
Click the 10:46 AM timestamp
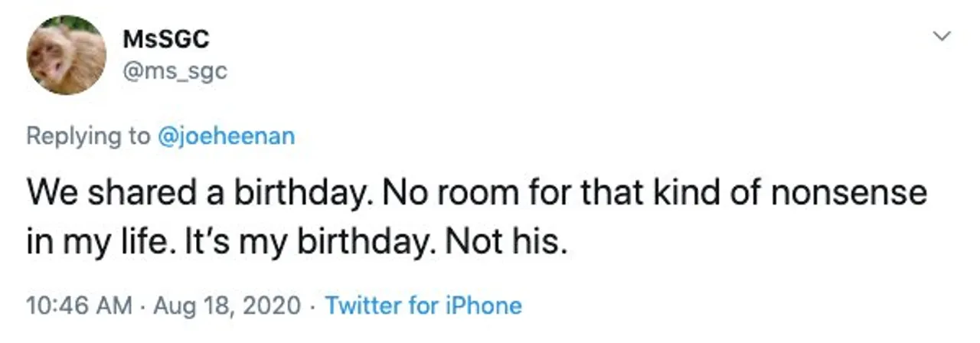(79, 305)
